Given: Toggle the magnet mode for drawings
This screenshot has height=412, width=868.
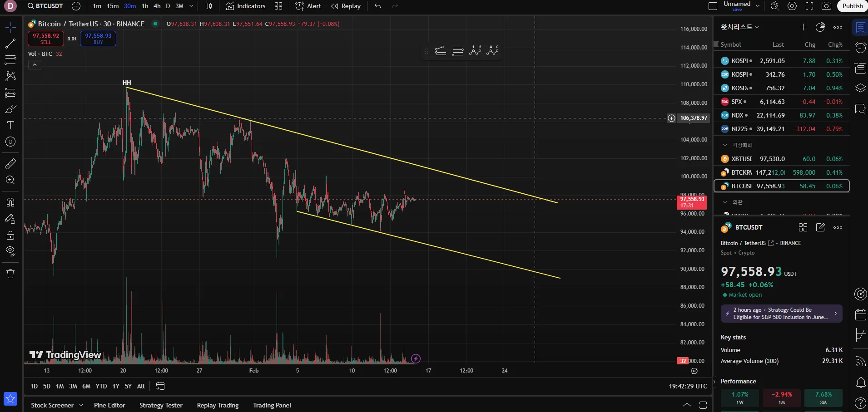Looking at the screenshot, I should click(x=10, y=202).
